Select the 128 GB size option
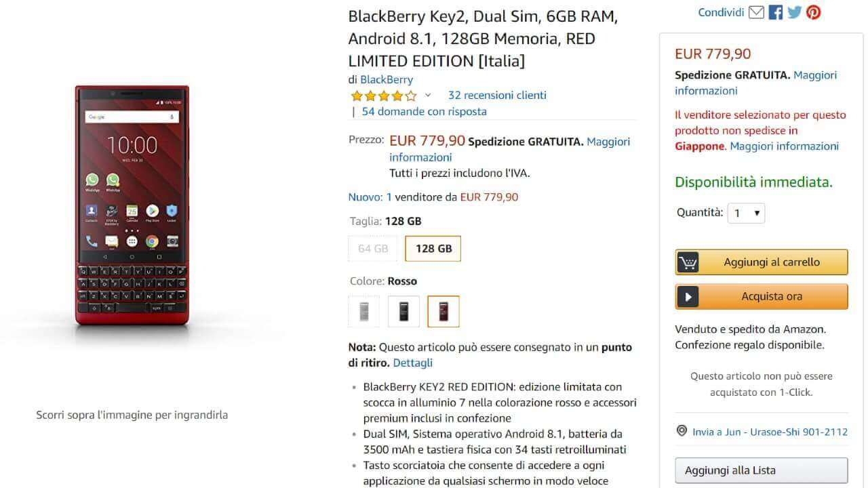The image size is (868, 488). (433, 249)
